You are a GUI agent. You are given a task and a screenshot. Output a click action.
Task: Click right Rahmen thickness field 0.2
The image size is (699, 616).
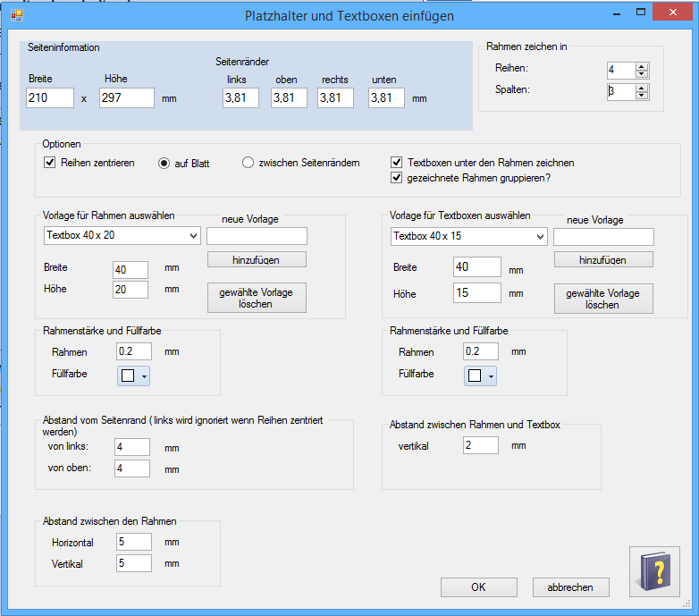[x=481, y=351]
